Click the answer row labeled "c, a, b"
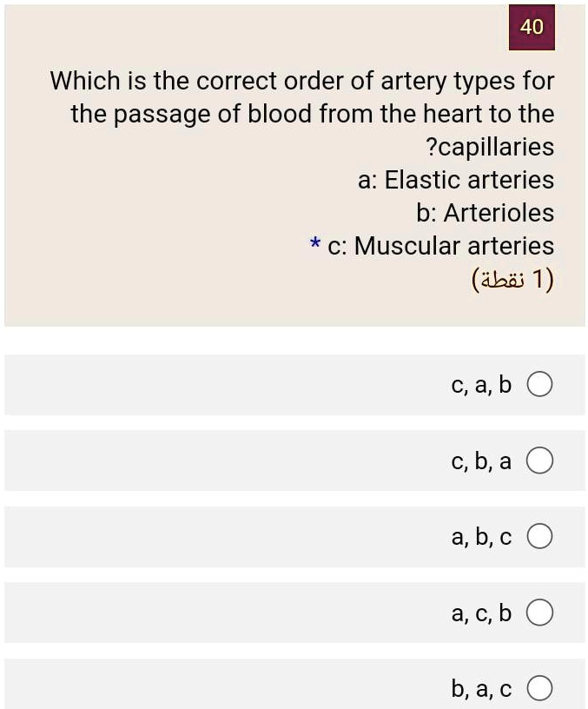 tap(295, 384)
